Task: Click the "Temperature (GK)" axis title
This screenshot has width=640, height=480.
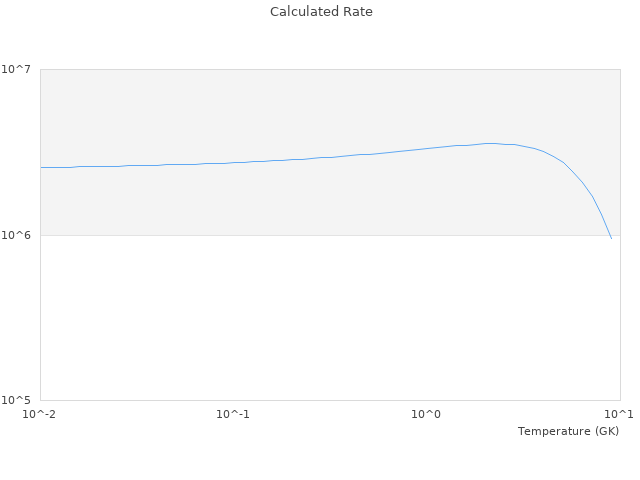Action: (568, 431)
